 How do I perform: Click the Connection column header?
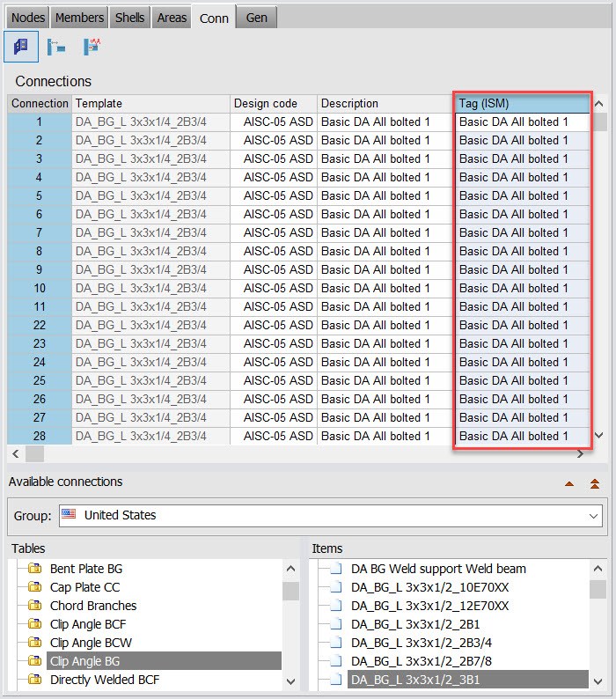pos(40,103)
